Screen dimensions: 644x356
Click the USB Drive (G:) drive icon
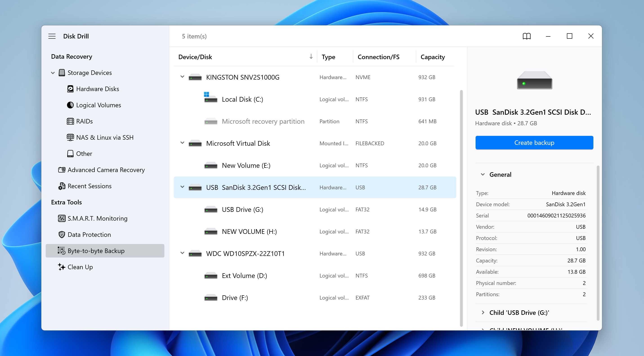pos(211,210)
